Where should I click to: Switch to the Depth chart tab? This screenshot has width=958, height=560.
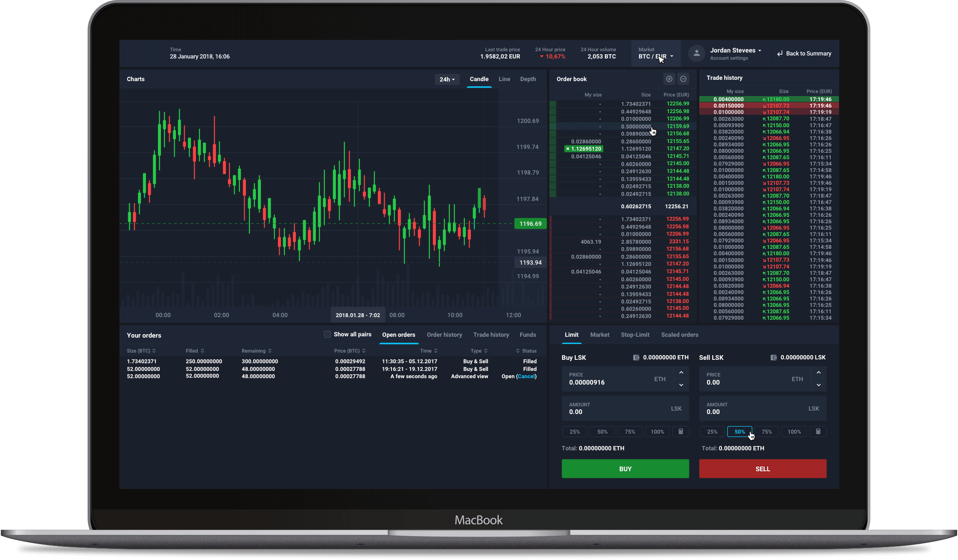point(528,79)
